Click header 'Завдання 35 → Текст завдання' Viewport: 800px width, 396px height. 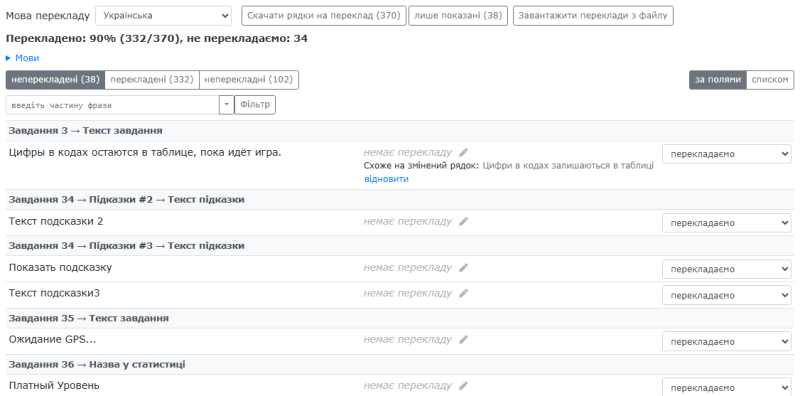coord(88,318)
